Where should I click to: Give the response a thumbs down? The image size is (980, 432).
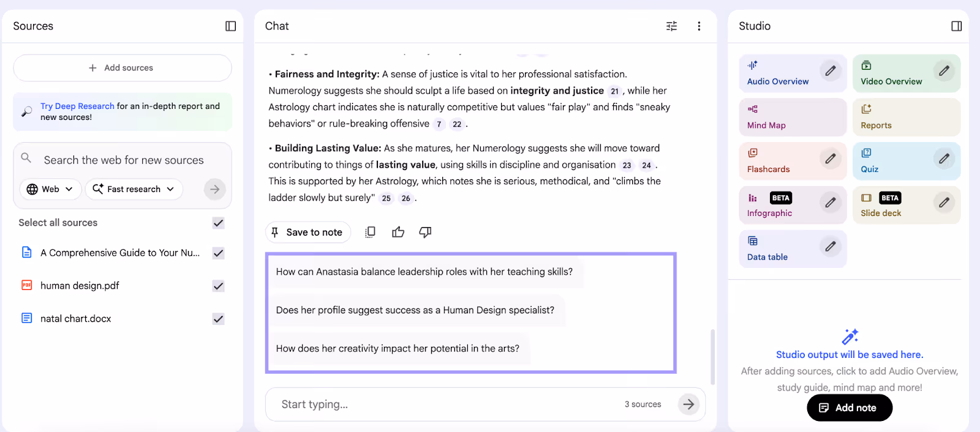click(x=425, y=232)
